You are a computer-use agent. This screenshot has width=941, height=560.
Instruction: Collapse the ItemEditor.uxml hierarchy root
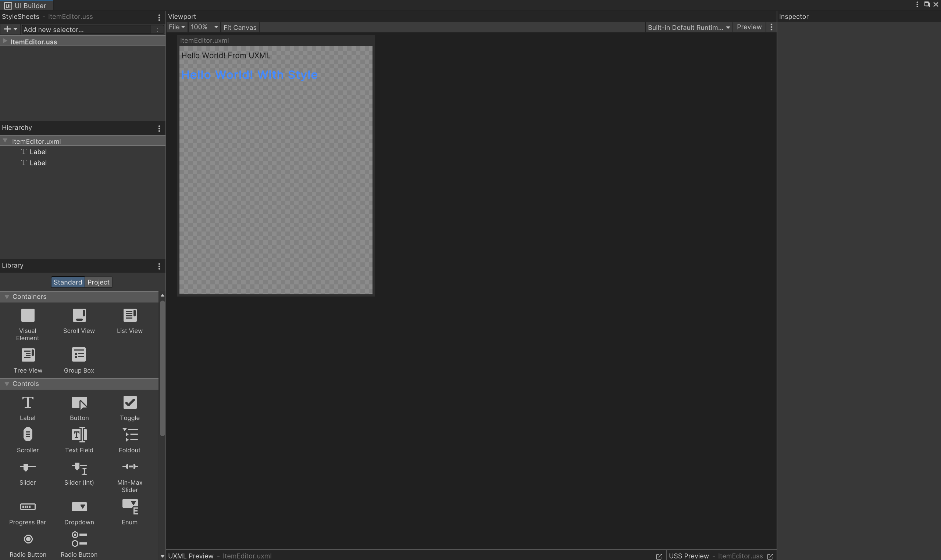5,141
